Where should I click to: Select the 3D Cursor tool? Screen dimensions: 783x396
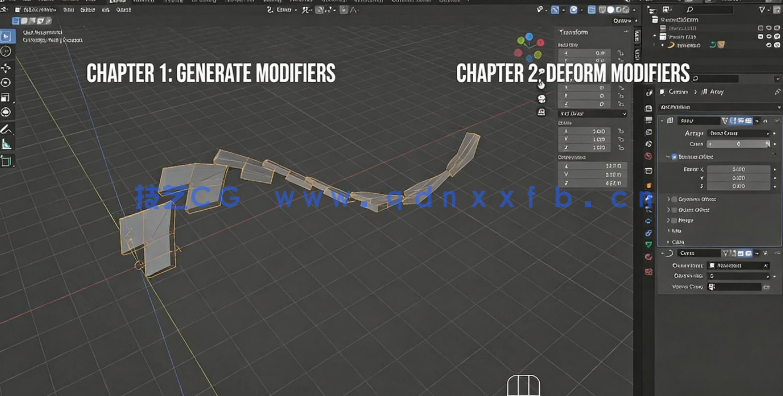pos(6,51)
